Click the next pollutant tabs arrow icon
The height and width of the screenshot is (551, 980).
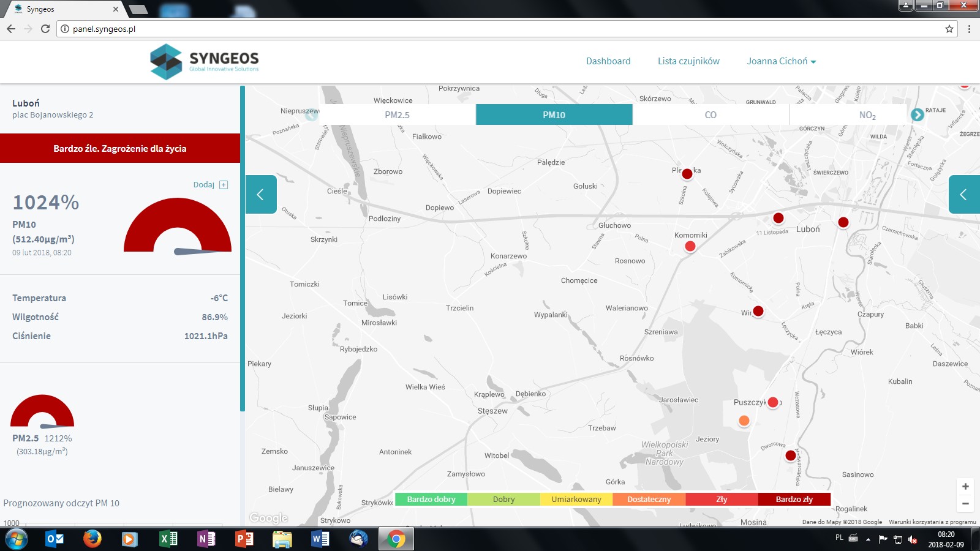point(917,114)
